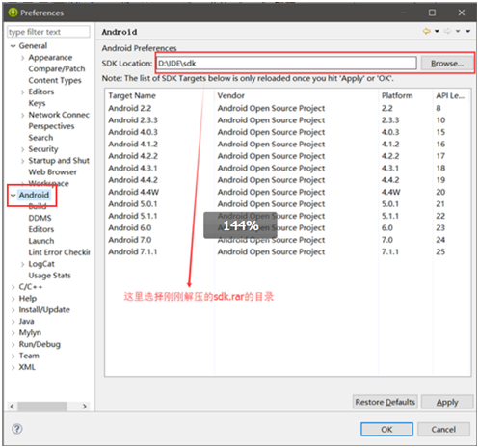
Task: Expand the C/C++ tree node
Action: (13, 287)
